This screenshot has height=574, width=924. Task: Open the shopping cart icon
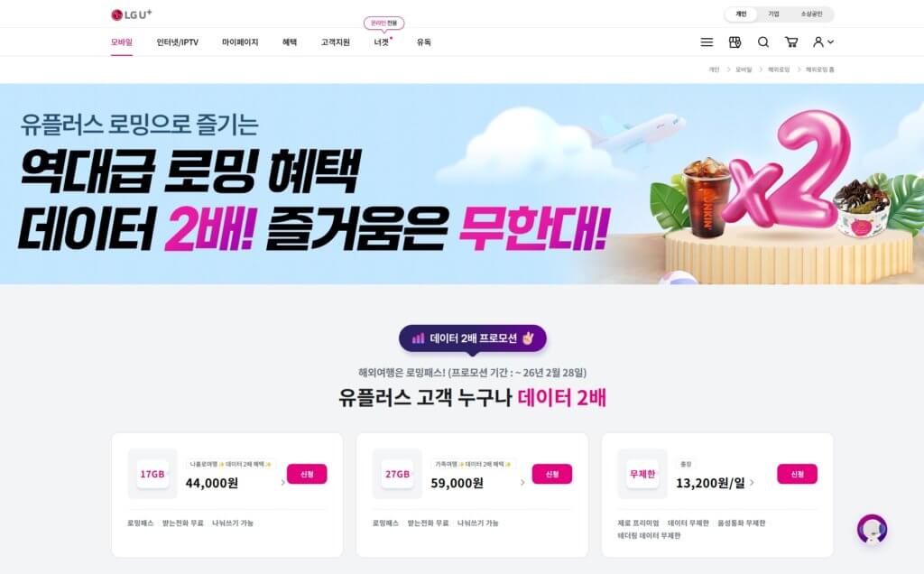coord(791,42)
